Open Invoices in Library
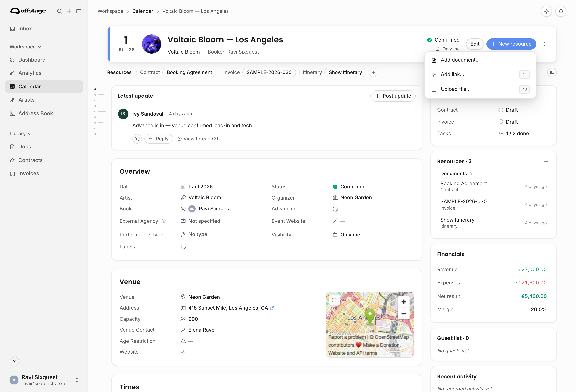 click(x=44, y=173)
